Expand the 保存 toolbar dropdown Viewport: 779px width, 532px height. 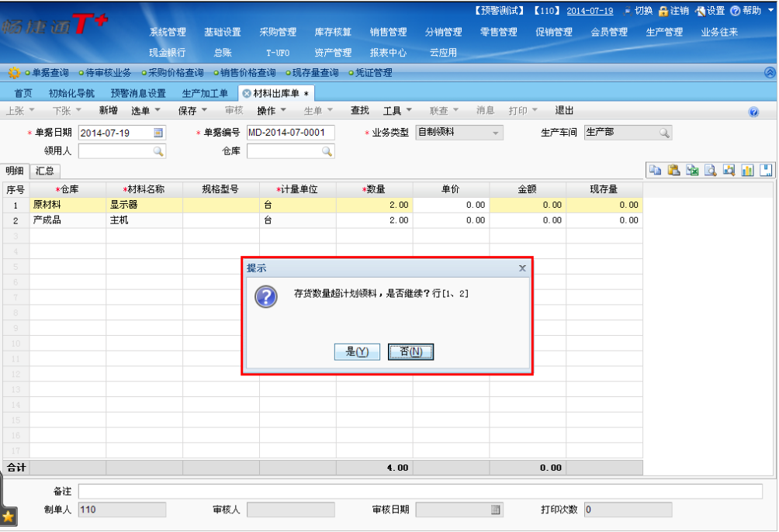pos(204,110)
